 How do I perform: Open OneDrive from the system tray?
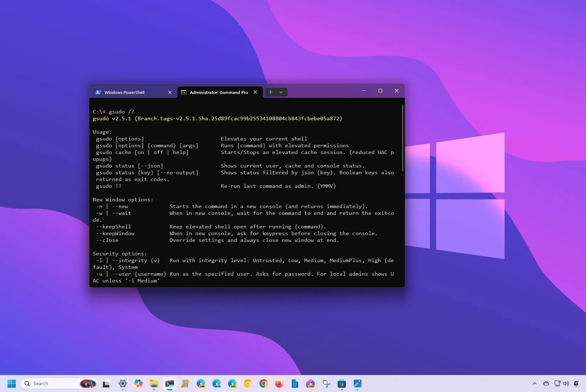tap(545, 383)
